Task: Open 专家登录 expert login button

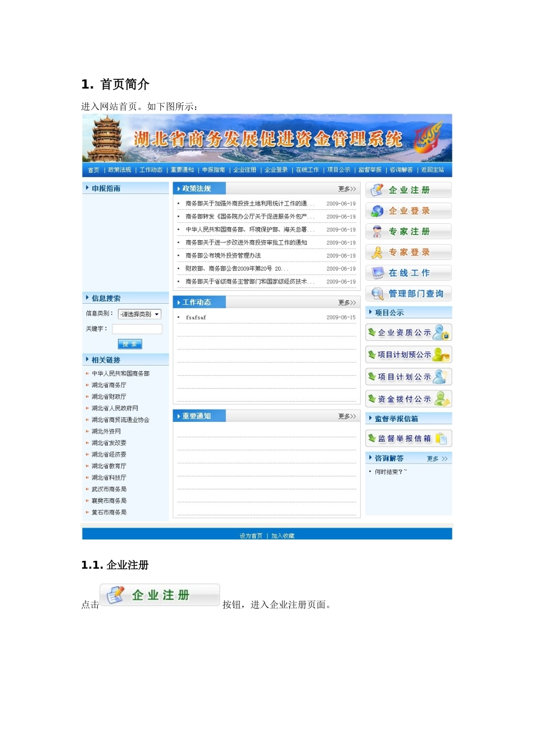Action: pyautogui.click(x=409, y=253)
